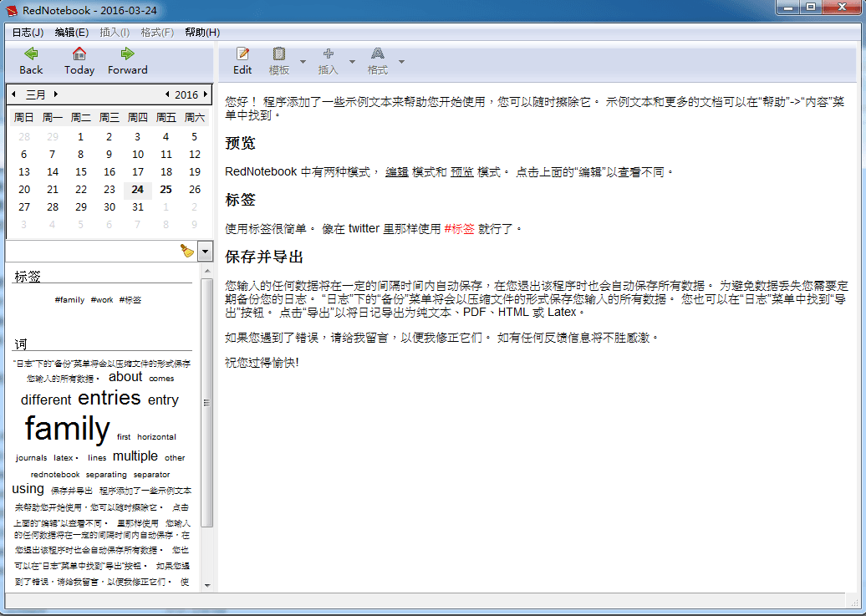Image resolution: width=866 pixels, height=616 pixels.
Task: Open the 格式(F) menu
Action: tap(157, 33)
